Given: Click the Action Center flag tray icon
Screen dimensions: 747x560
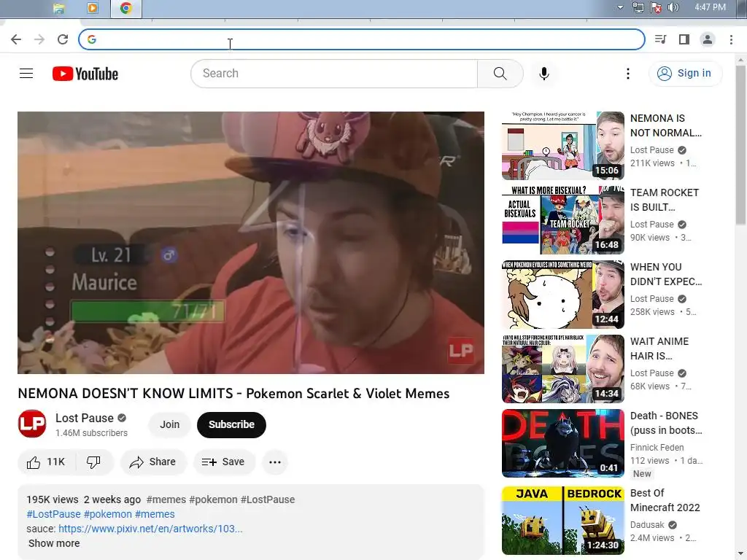Looking at the screenshot, I should [656, 7].
